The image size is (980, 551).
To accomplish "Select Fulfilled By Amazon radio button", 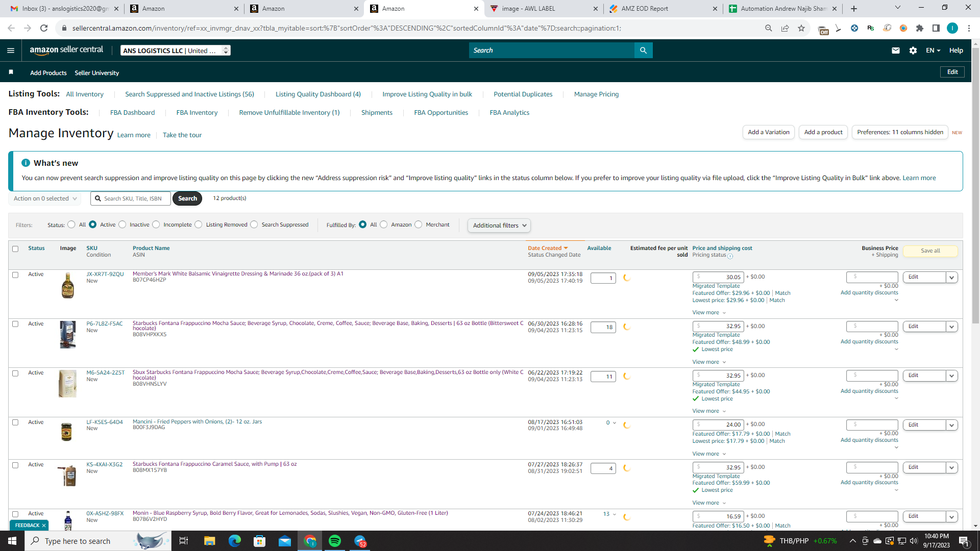I will coord(384,224).
